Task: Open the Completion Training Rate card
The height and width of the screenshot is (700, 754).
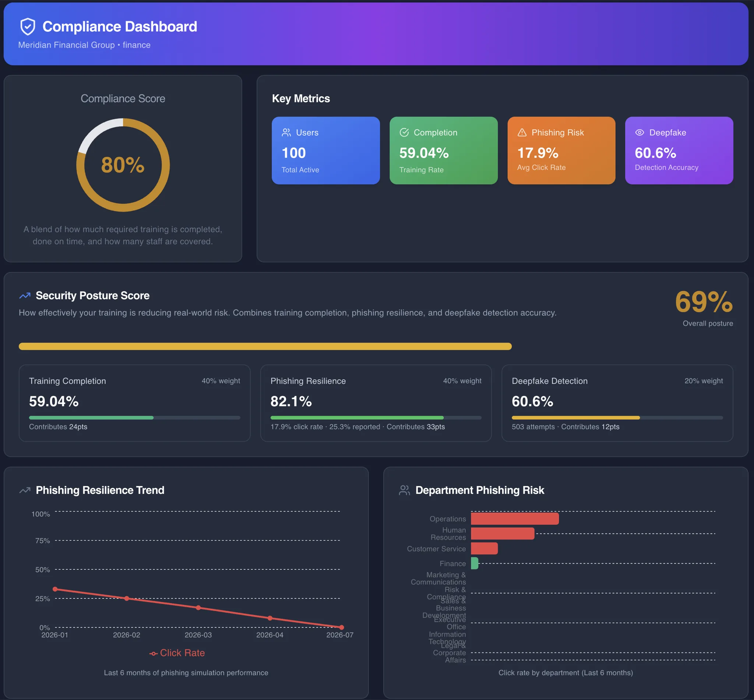Action: tap(444, 151)
